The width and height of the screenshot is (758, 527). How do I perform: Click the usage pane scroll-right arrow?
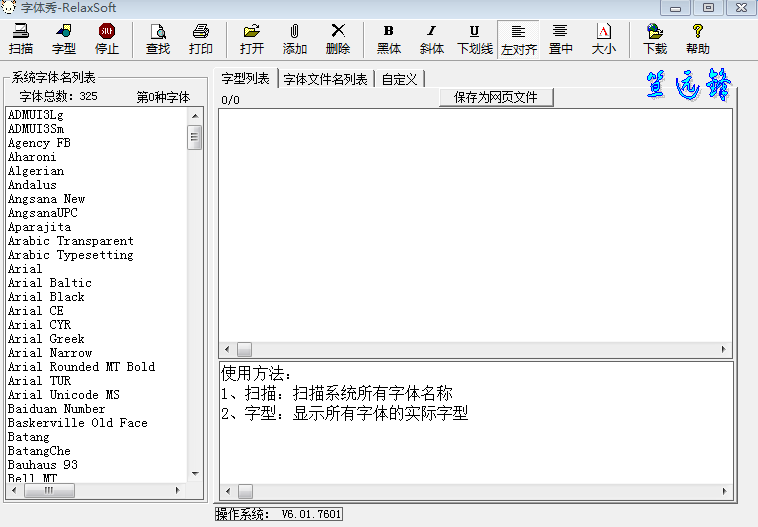pos(724,491)
